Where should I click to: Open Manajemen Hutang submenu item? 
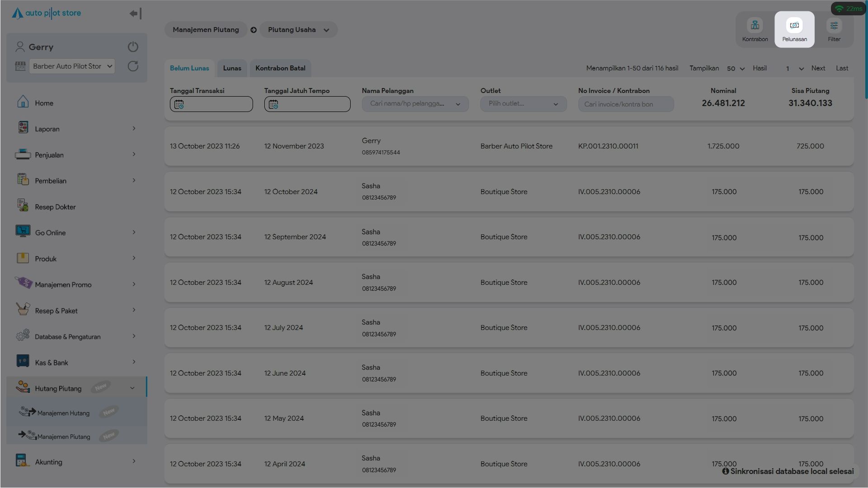63,413
